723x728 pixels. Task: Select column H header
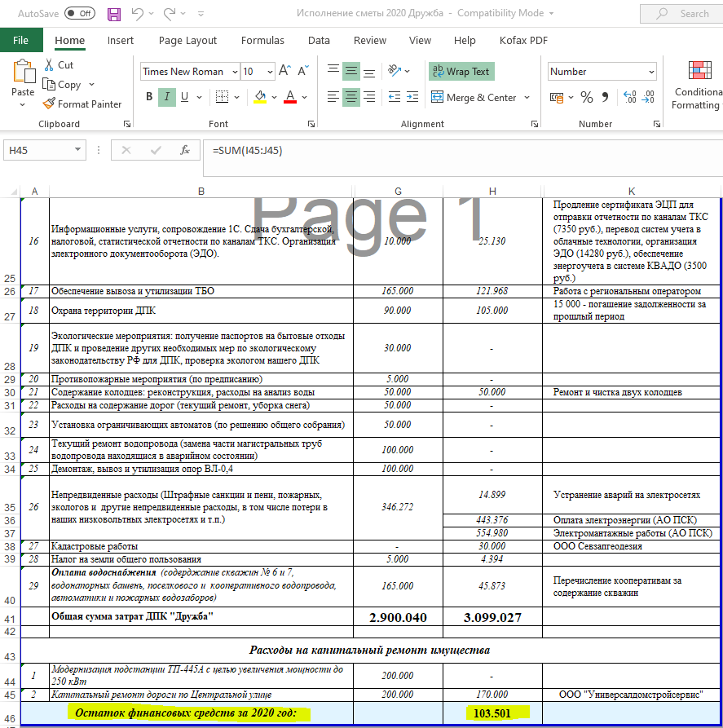[x=492, y=192]
